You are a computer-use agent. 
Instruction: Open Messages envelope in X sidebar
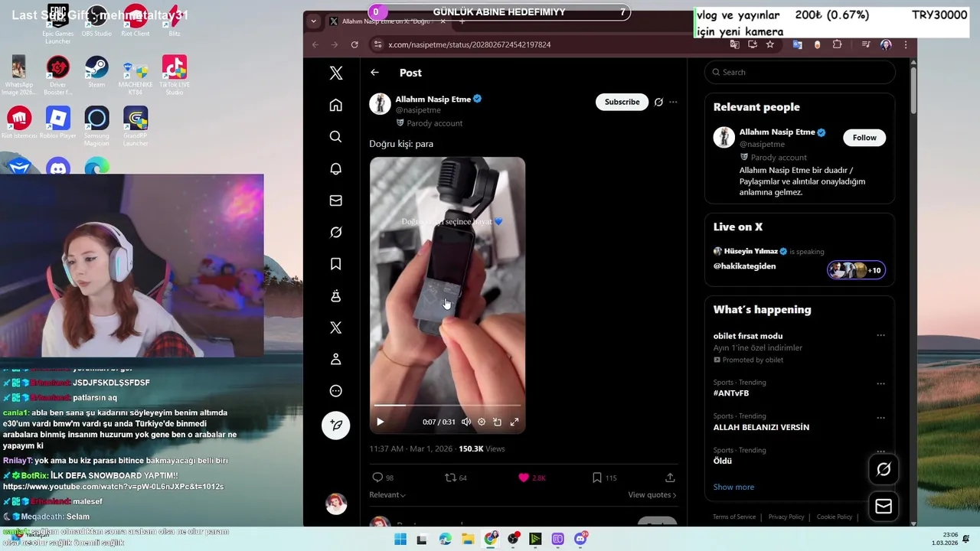(335, 201)
